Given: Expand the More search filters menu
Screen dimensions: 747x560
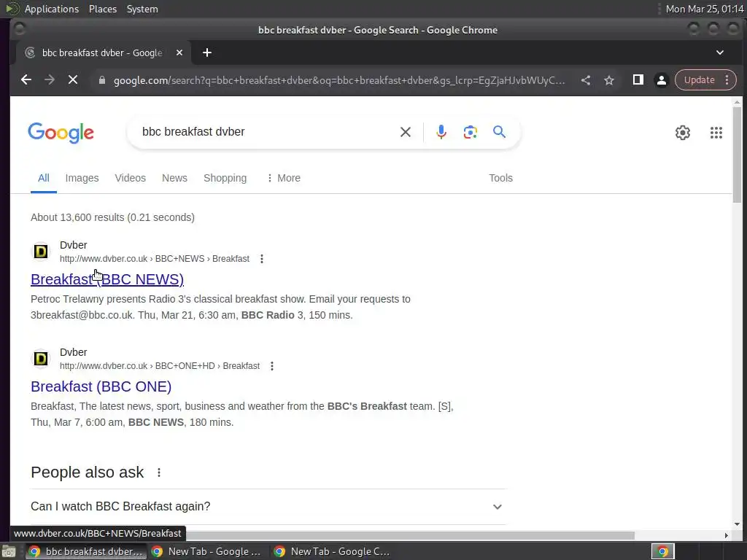Looking at the screenshot, I should tap(284, 178).
